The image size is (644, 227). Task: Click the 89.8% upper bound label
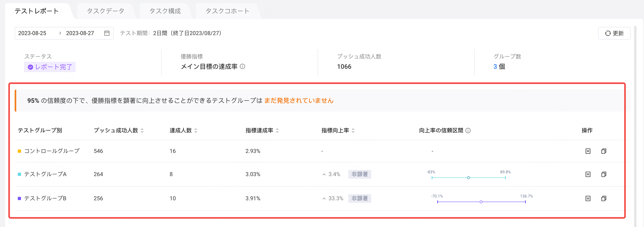[x=505, y=172]
